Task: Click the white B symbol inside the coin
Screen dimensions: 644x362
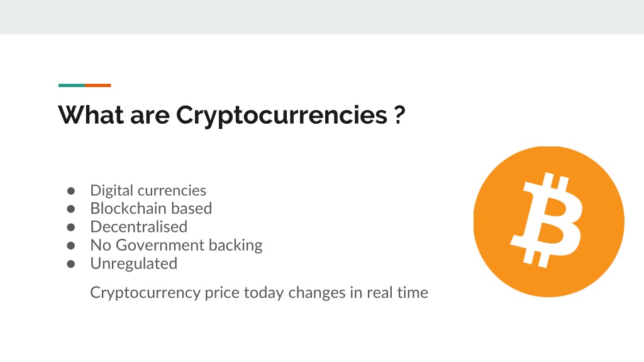Action: (547, 221)
